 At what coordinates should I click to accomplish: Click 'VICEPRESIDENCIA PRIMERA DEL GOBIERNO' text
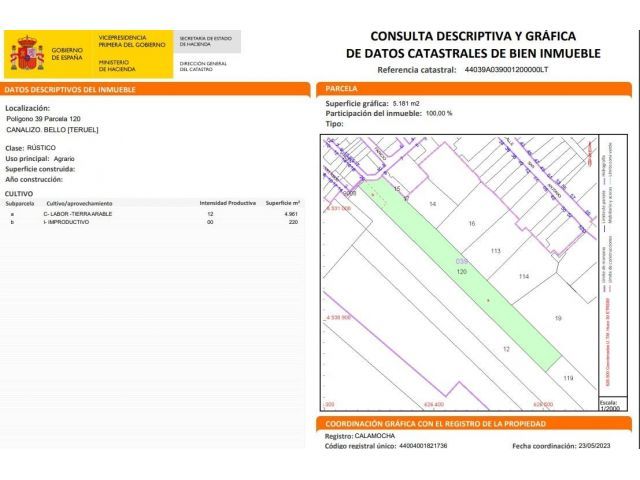132,41
